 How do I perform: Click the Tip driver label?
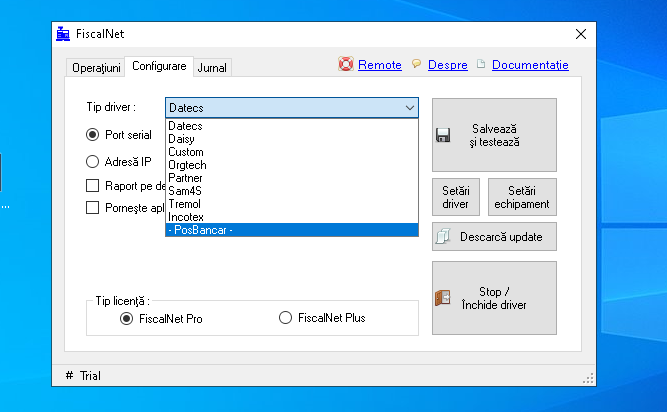point(111,107)
